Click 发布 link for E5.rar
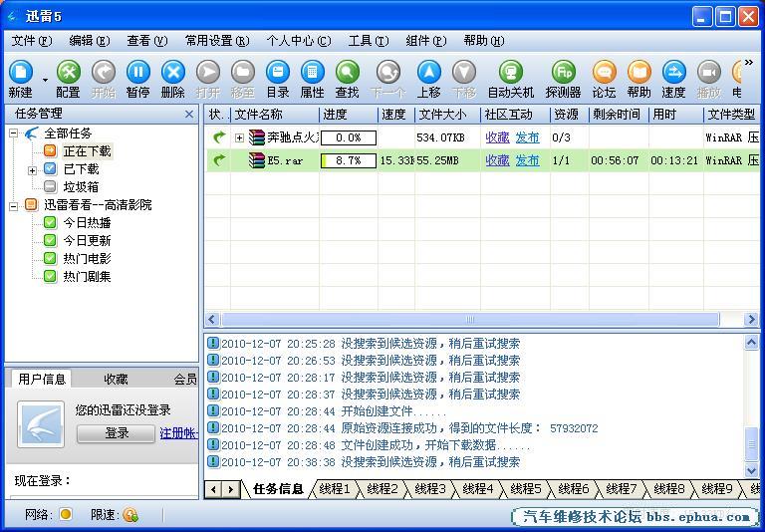 527,160
